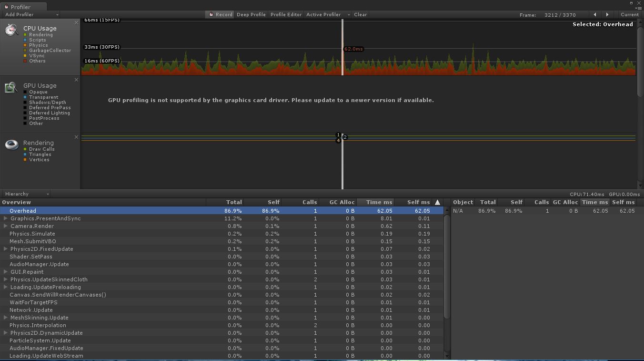Screen dimensions: 644x361
Task: Expand Loading.UpdatePreloading row
Action: [6, 287]
